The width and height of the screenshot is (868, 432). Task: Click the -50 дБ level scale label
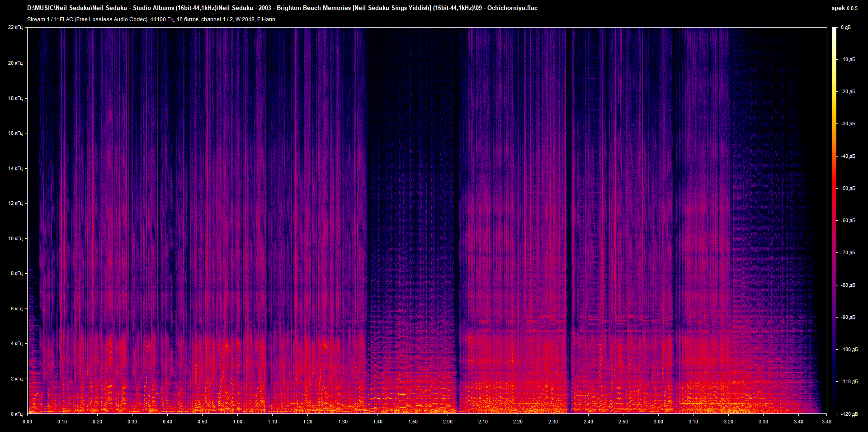pos(848,189)
